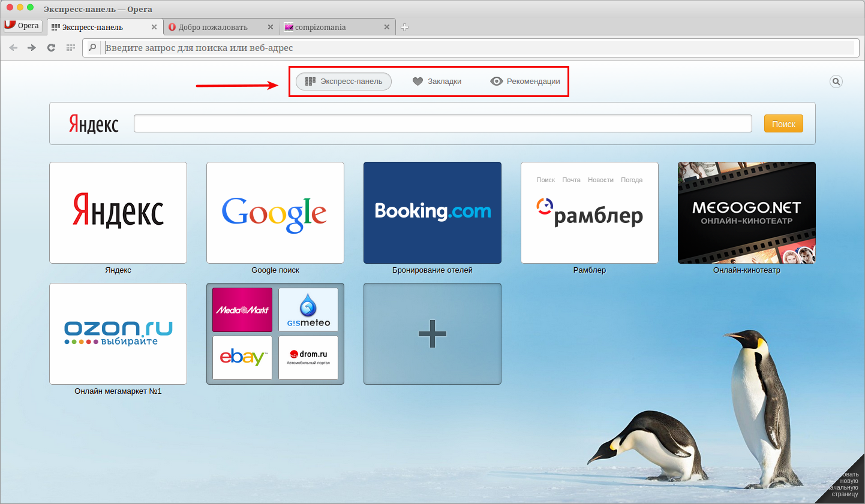Add a new speed dial with plus tile
This screenshot has width=865, height=504.
432,334
